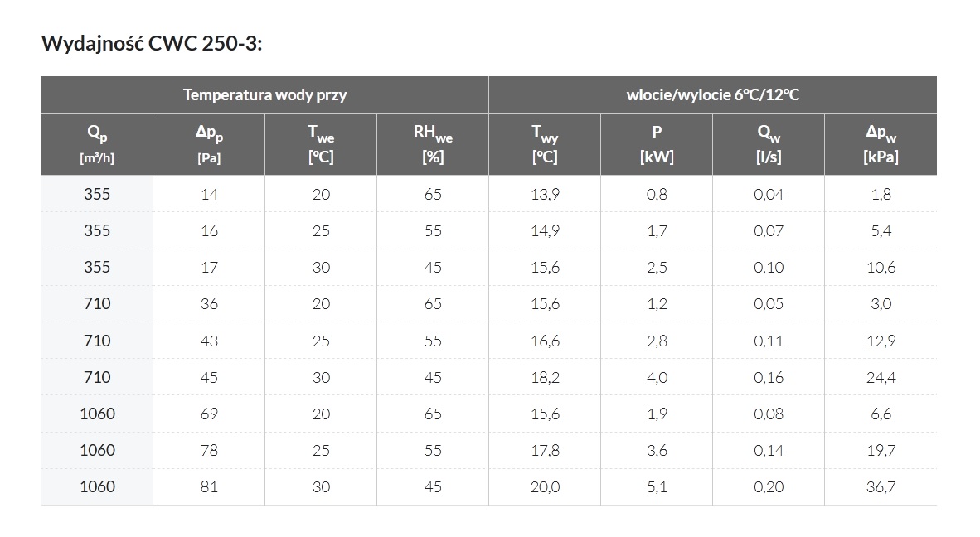
Task: Click the Δpp [Pa] column header
Action: click(x=209, y=144)
